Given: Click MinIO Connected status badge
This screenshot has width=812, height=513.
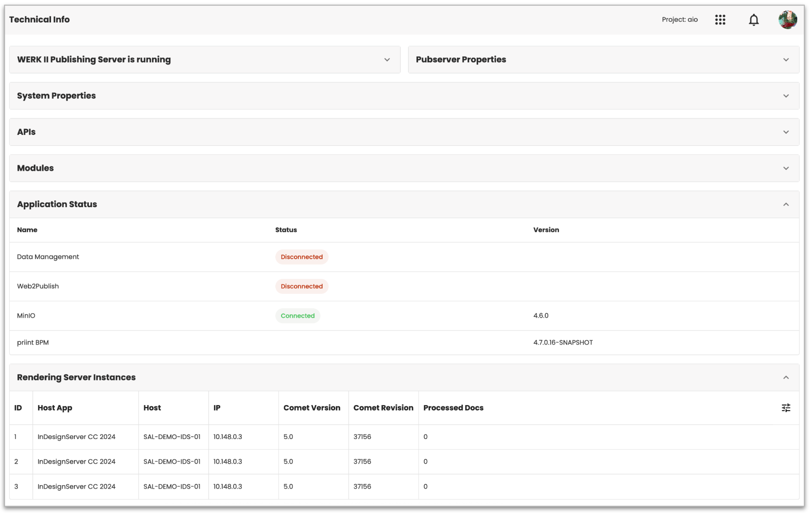Looking at the screenshot, I should tap(297, 316).
